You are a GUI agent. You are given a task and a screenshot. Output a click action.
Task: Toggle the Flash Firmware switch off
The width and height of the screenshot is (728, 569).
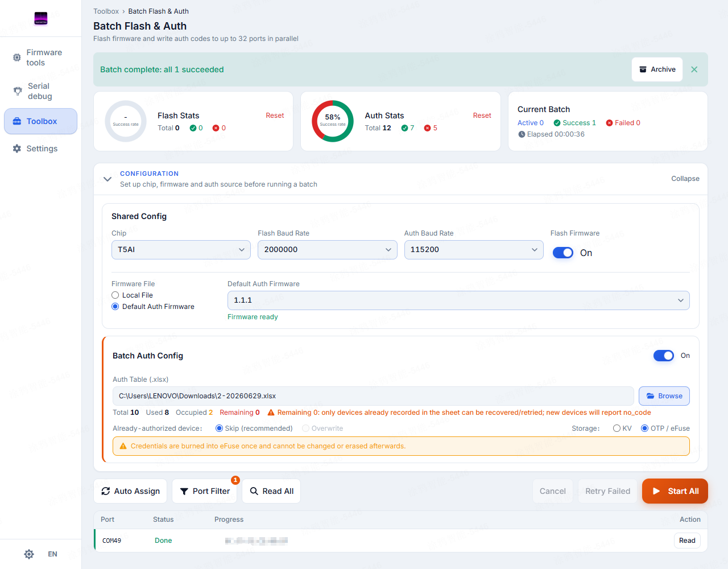point(563,253)
